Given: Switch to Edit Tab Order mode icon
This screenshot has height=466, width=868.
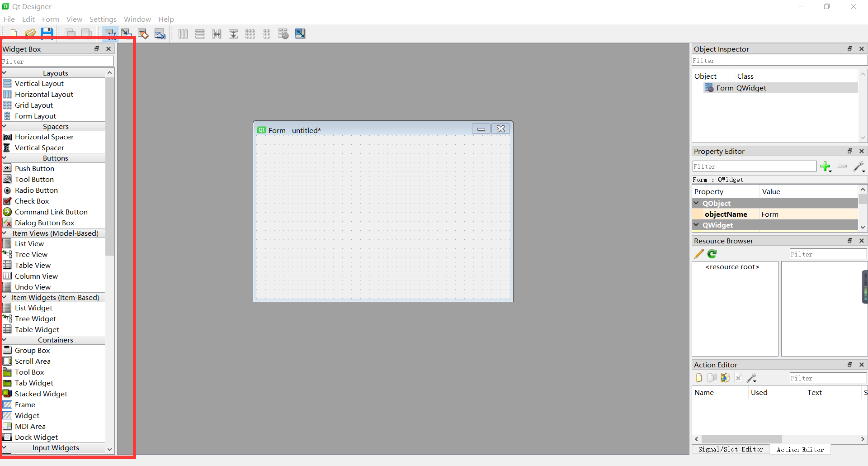Looking at the screenshot, I should click(x=160, y=34).
